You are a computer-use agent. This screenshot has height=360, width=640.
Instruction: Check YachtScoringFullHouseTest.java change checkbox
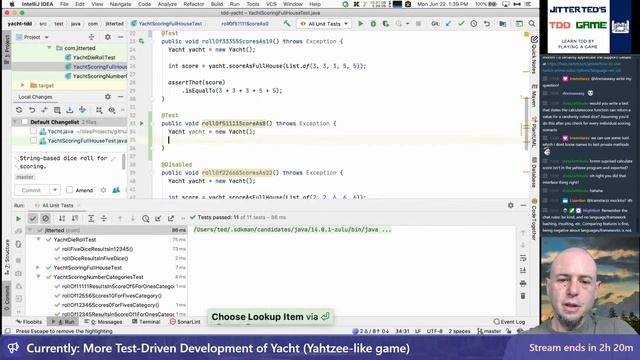click(33, 140)
